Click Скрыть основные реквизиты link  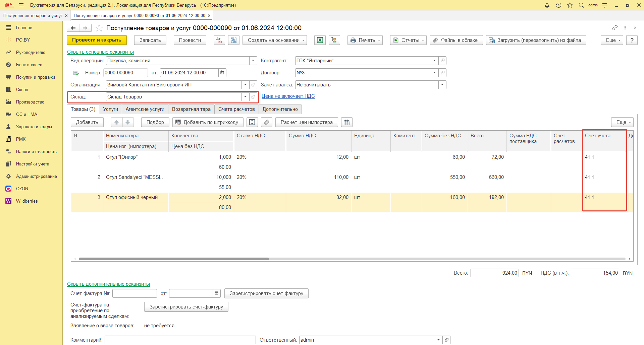tap(100, 52)
